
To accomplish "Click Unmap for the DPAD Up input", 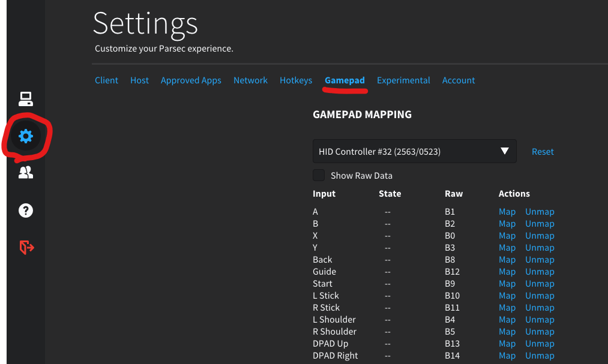I will click(x=540, y=344).
